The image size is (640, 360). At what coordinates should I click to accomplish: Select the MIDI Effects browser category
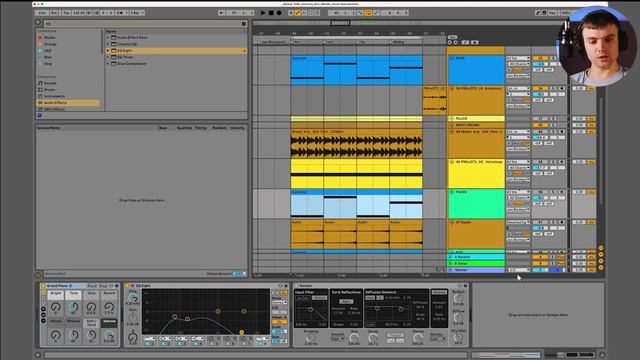point(54,109)
